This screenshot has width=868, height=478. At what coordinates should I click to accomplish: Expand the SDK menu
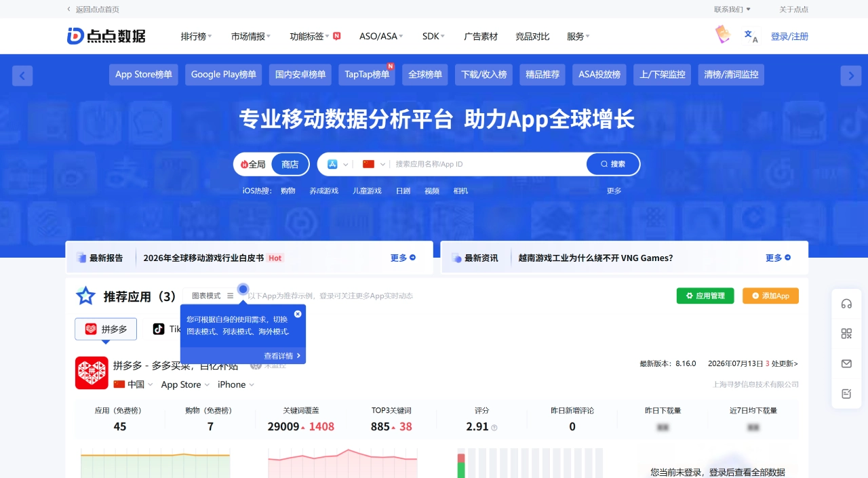[x=433, y=37]
